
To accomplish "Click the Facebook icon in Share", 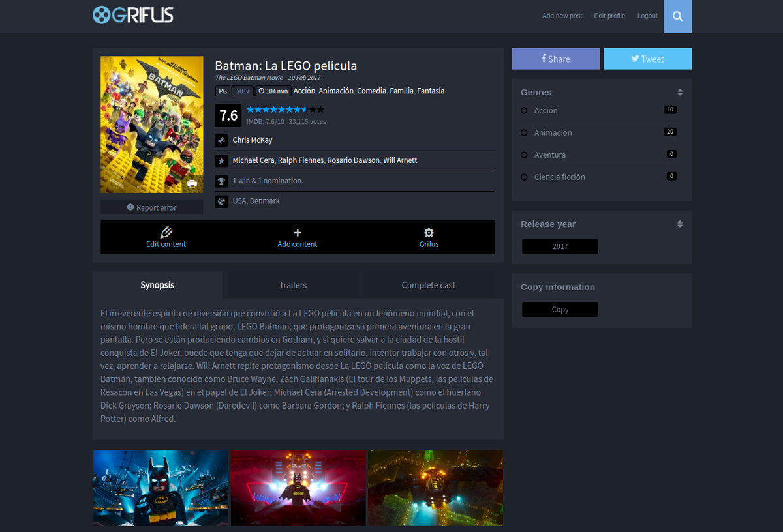I will [x=544, y=58].
